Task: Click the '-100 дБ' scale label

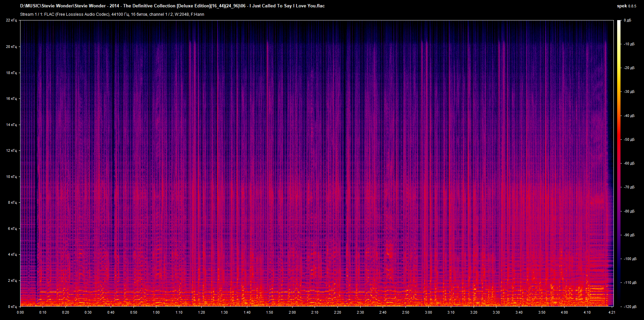Action: tap(630, 259)
